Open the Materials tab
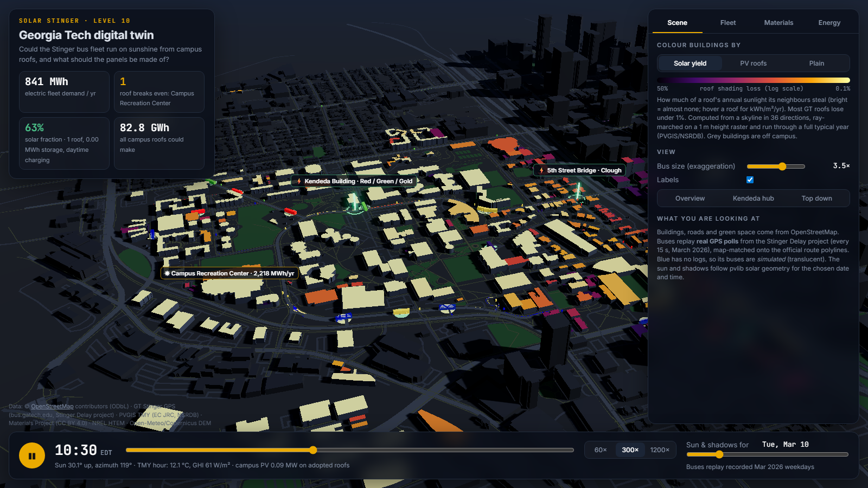 point(778,23)
